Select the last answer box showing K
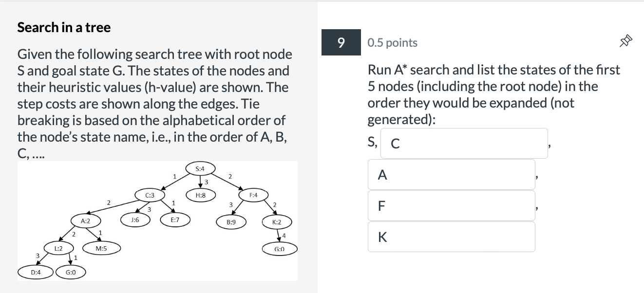 451,237
